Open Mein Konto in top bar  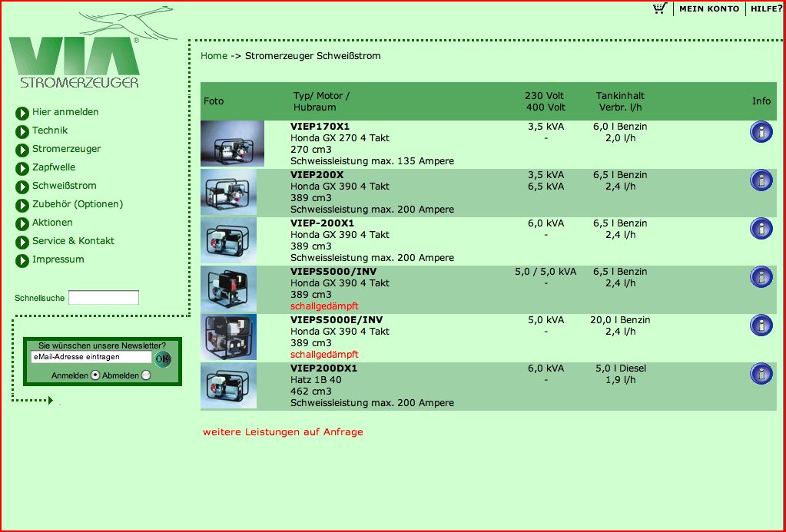point(709,8)
